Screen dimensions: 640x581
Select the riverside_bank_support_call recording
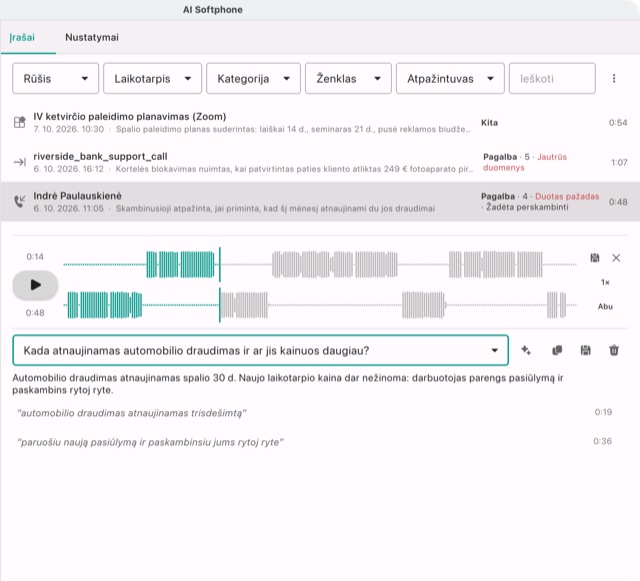(320, 162)
